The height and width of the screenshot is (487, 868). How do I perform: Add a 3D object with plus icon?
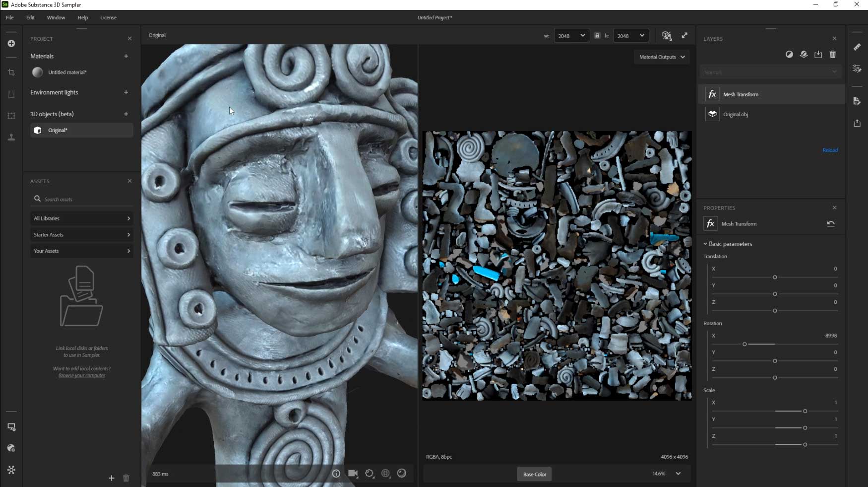point(126,114)
